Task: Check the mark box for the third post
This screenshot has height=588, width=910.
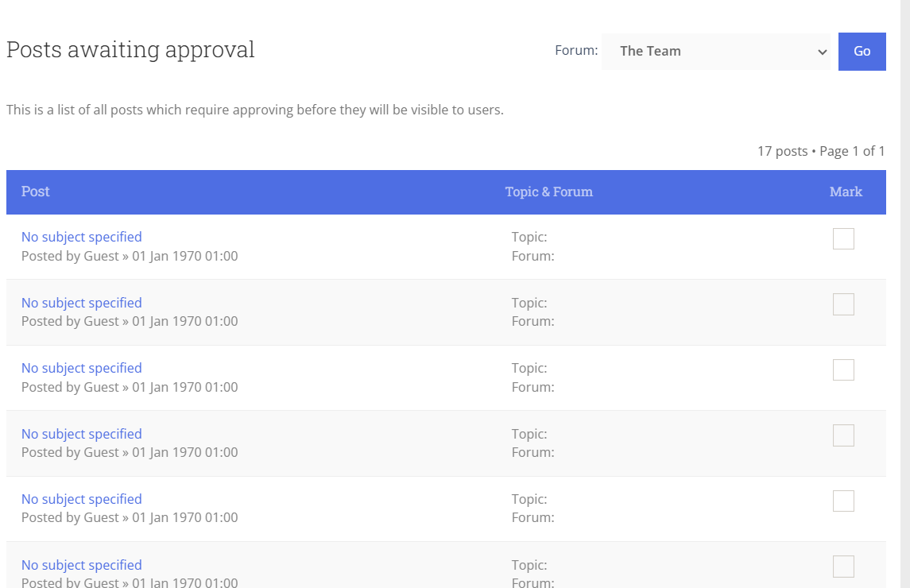Action: tap(843, 369)
